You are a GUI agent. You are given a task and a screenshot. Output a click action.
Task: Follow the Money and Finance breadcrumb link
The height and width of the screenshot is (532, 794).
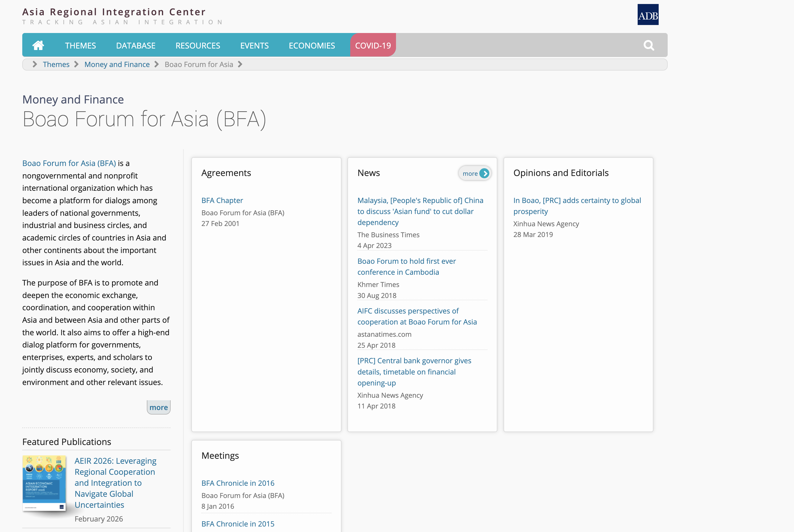(117, 64)
